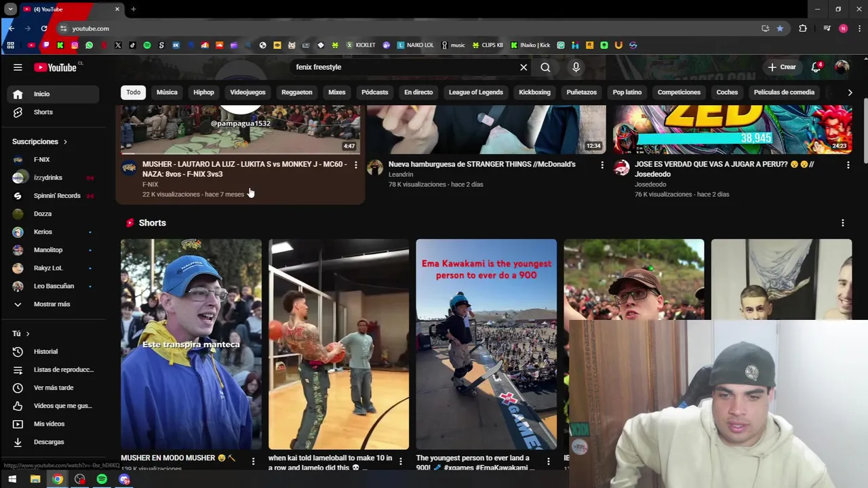Open the Chrome profile avatar icon

tap(843, 28)
